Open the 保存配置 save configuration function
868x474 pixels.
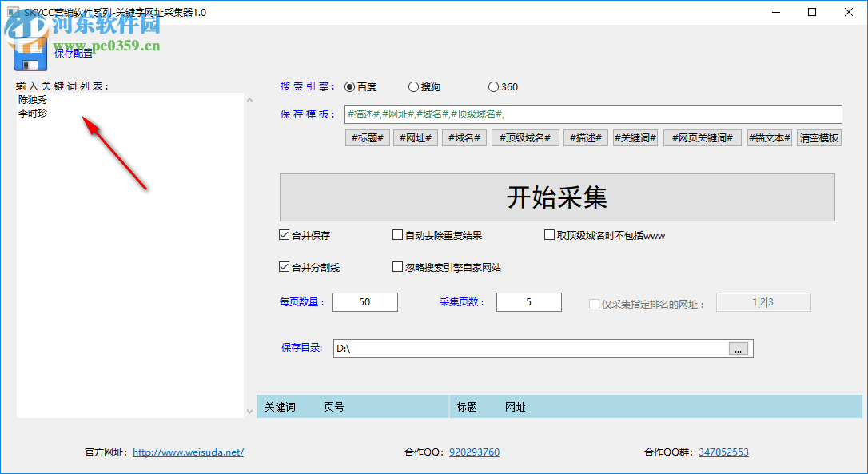74,53
